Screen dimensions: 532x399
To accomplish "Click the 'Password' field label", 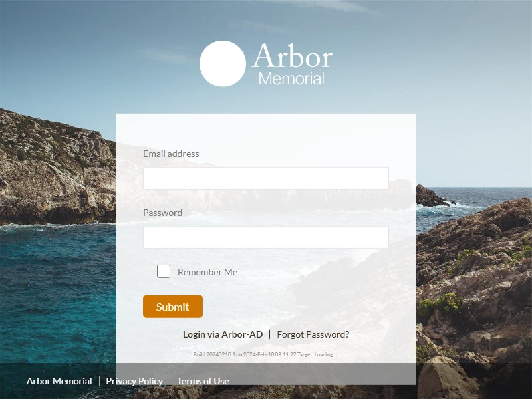I will point(162,213).
